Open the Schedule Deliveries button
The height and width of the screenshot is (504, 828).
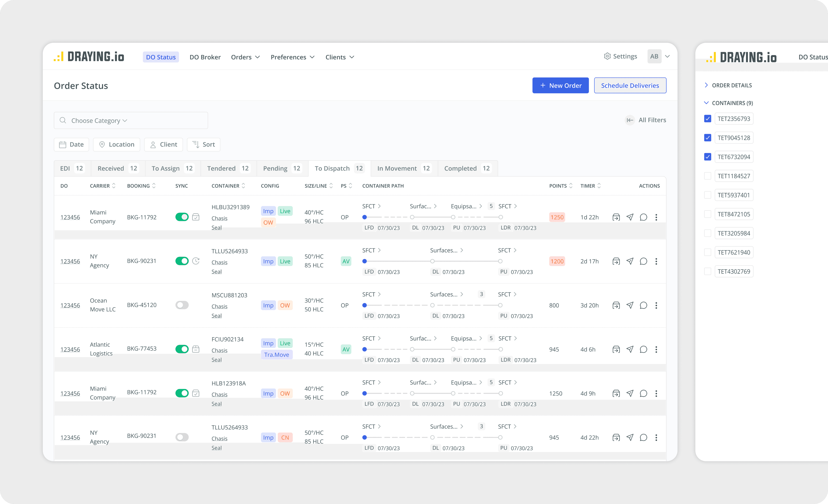click(630, 85)
